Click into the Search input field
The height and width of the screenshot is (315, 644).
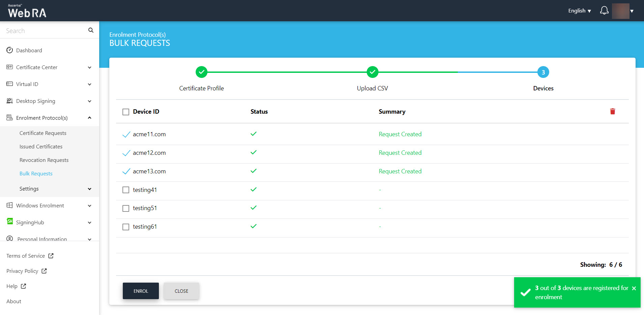coord(44,31)
